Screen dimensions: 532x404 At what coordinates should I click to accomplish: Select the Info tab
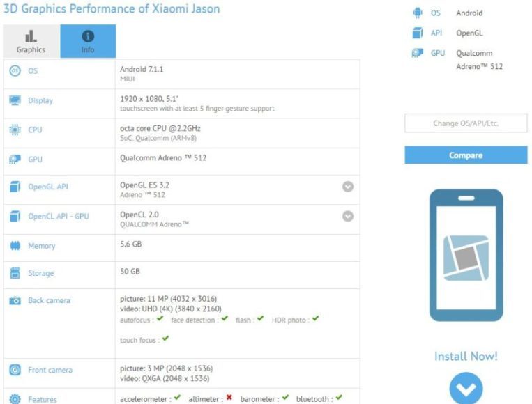[88, 41]
